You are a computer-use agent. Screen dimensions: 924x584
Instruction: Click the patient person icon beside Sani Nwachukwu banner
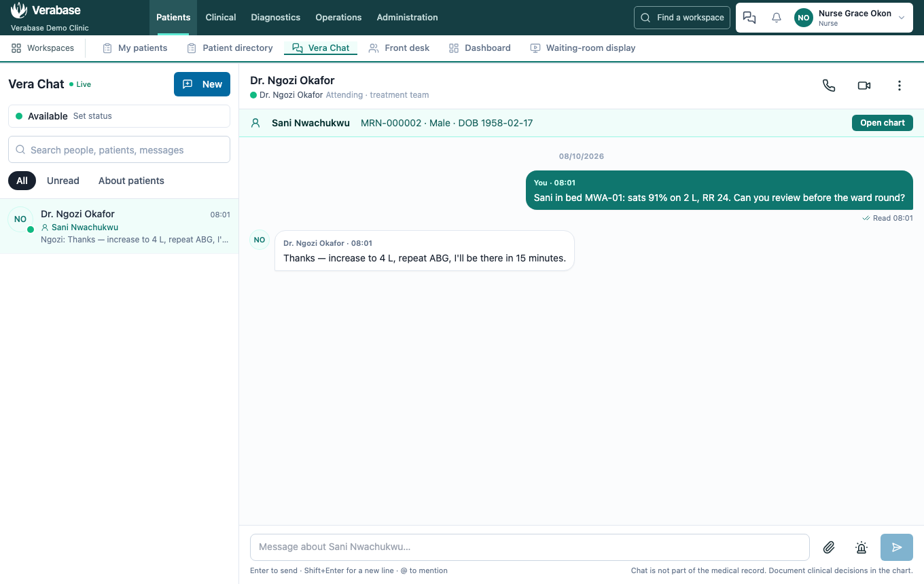(255, 123)
